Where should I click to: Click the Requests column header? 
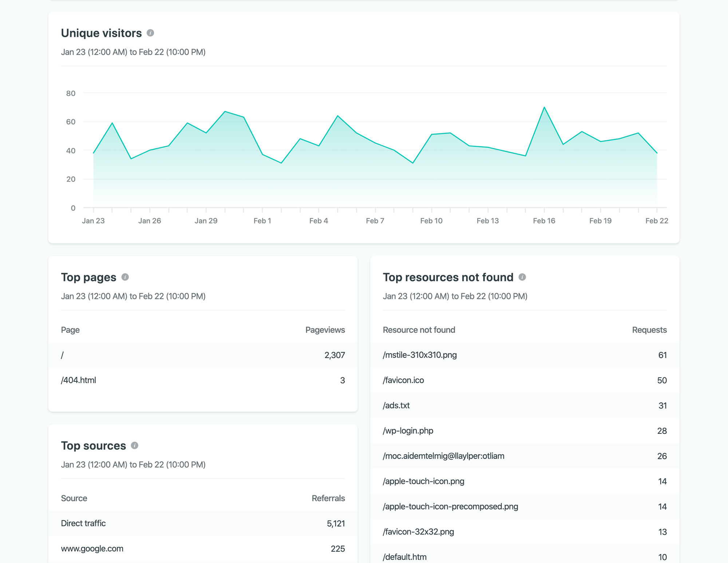tap(649, 330)
